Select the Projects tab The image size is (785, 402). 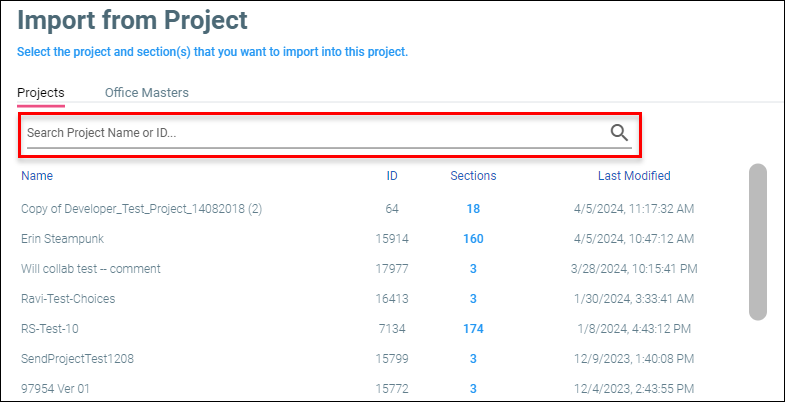tap(41, 93)
